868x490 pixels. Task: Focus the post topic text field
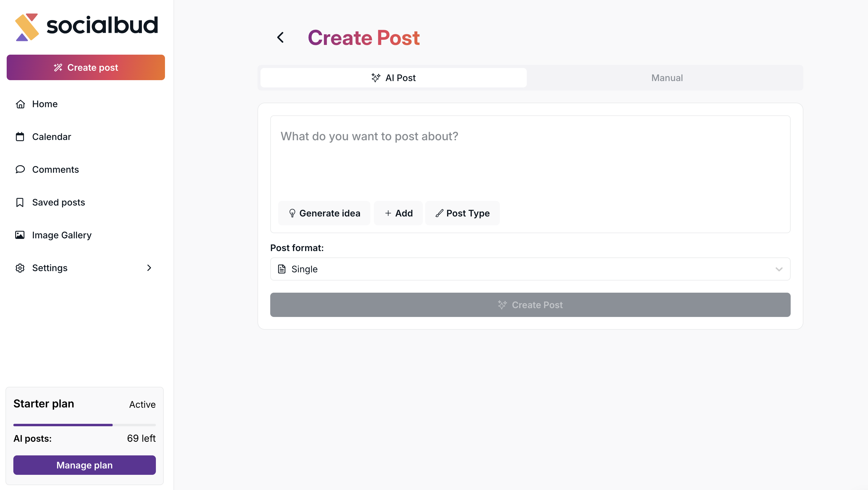(530, 158)
